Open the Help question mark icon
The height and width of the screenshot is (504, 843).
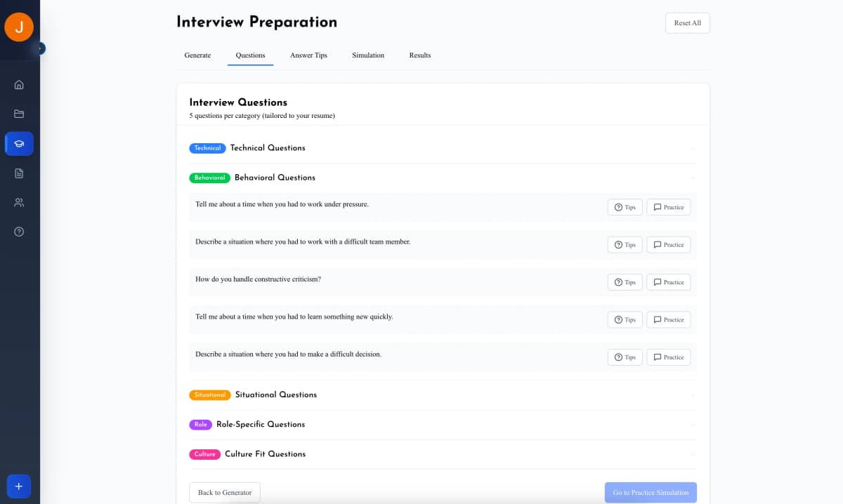(x=19, y=231)
